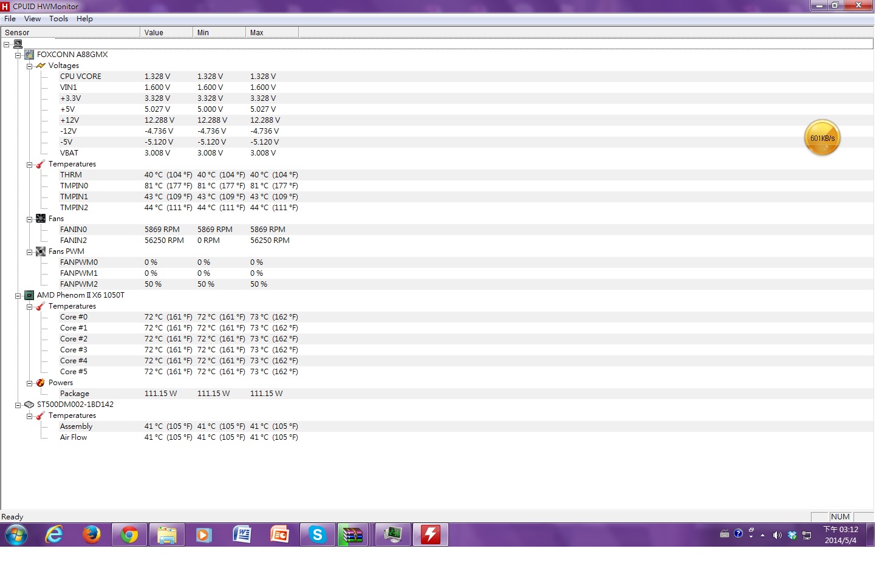The width and height of the screenshot is (882, 588).
Task: Launch Internet Explorer from taskbar
Action: tap(54, 535)
